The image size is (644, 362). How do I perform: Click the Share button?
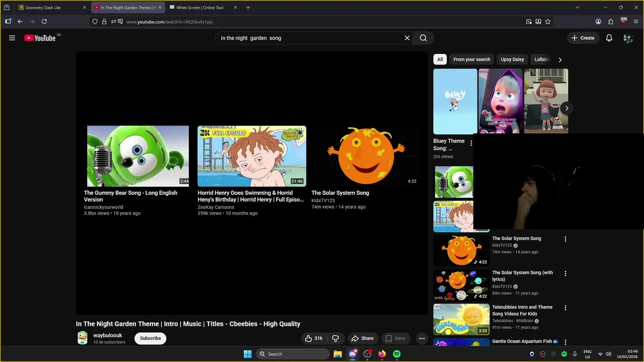click(x=362, y=338)
